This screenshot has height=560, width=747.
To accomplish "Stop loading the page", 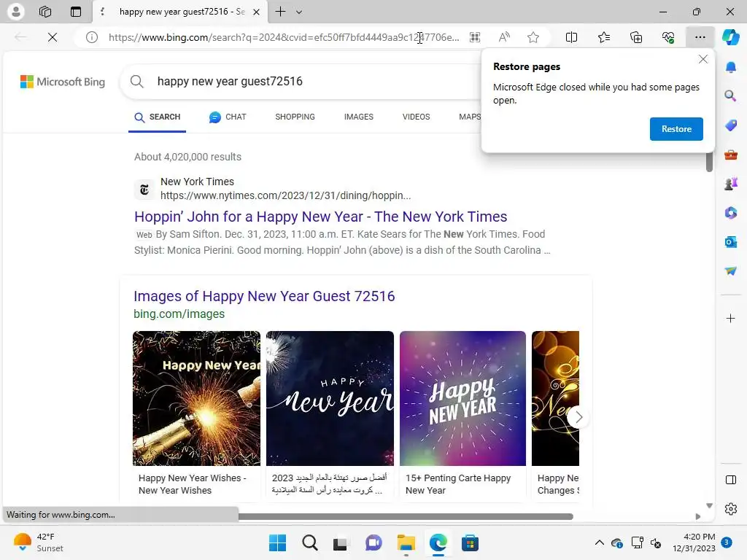I will tap(53, 37).
